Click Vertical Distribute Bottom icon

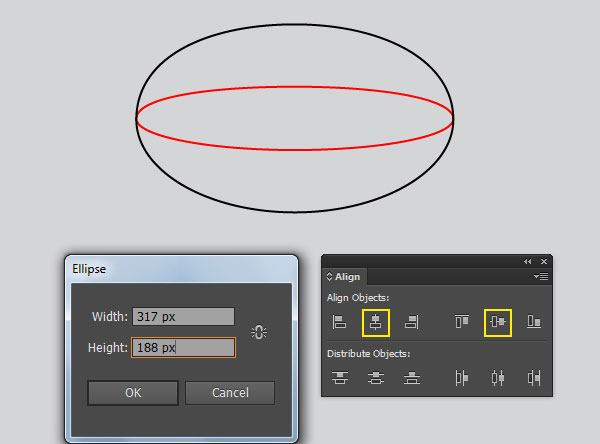[x=412, y=378]
